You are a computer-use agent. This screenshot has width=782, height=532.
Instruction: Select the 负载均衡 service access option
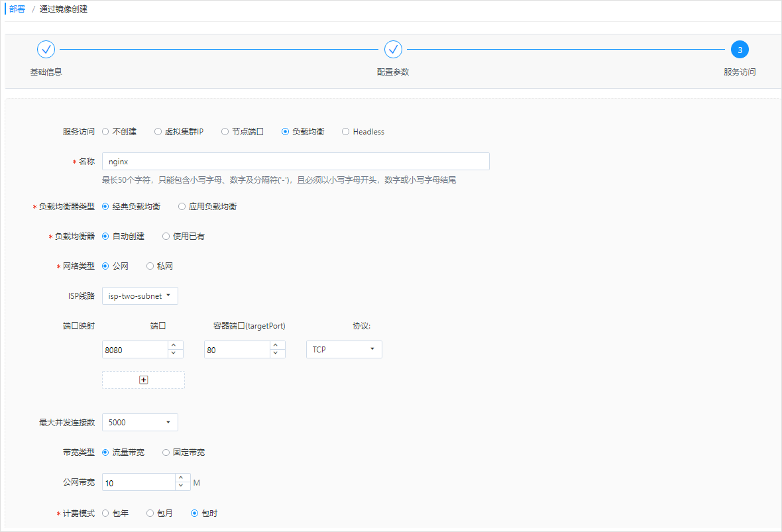285,132
